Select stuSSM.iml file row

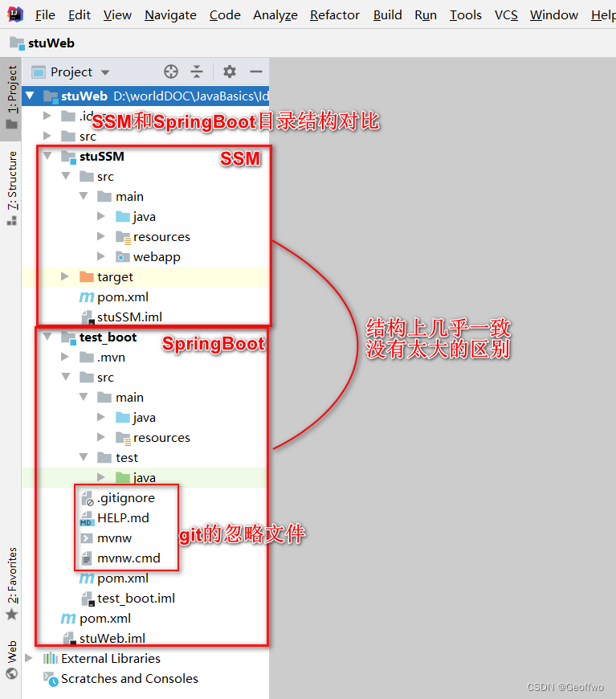(145, 317)
